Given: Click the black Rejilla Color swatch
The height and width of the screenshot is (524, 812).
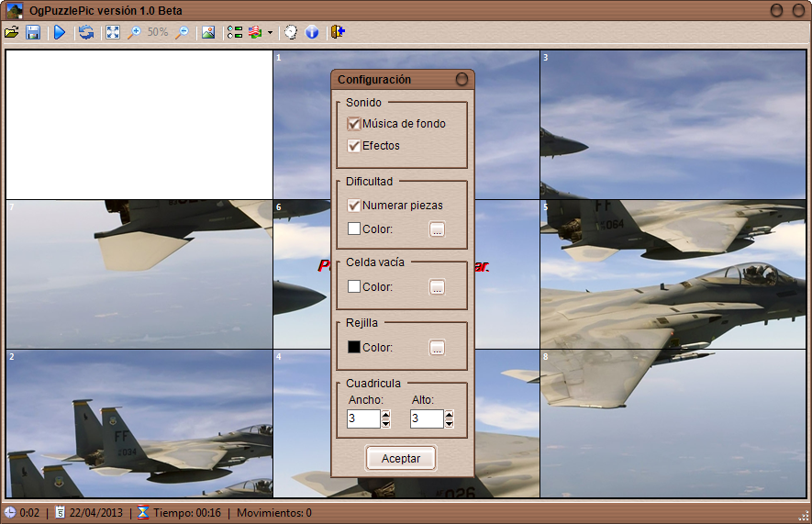Looking at the screenshot, I should [353, 347].
